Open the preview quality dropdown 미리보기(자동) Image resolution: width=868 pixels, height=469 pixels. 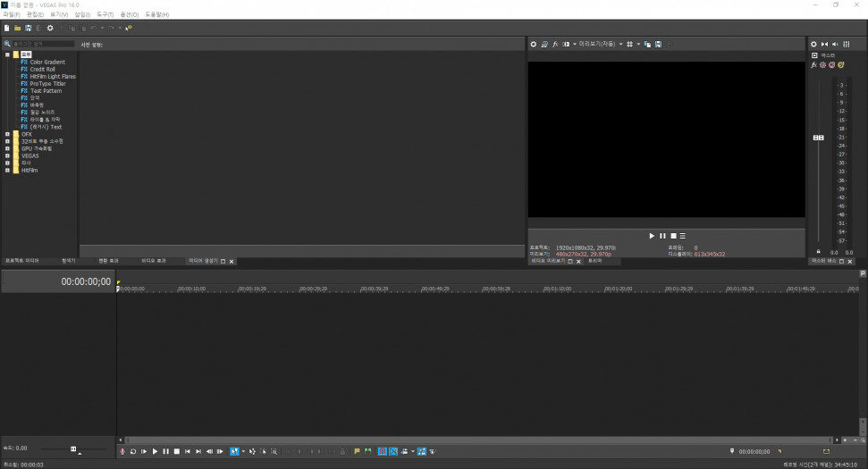pos(601,45)
